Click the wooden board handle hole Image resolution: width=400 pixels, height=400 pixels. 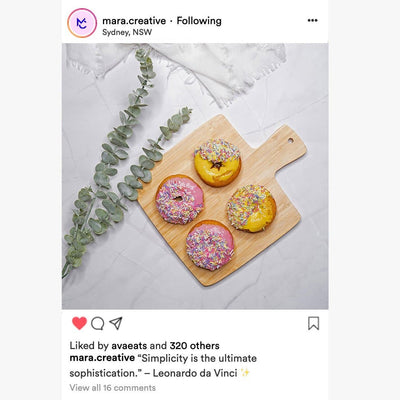pos(290,140)
